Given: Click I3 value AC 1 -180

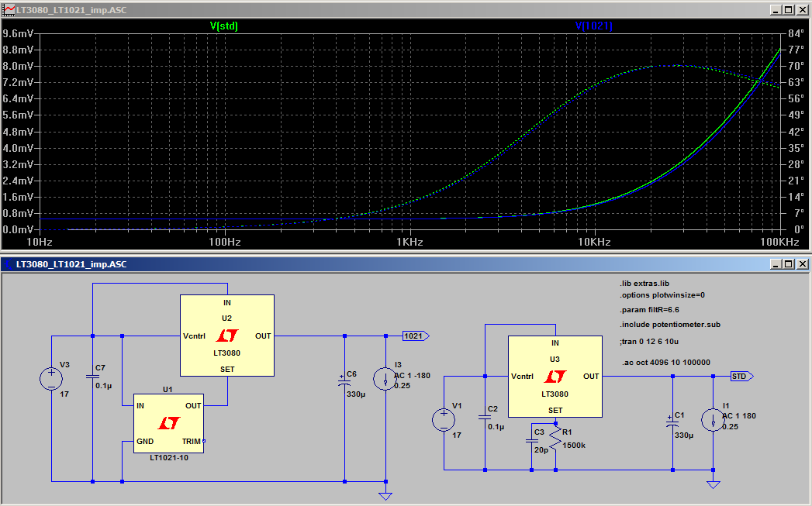Looking at the screenshot, I should [x=413, y=376].
